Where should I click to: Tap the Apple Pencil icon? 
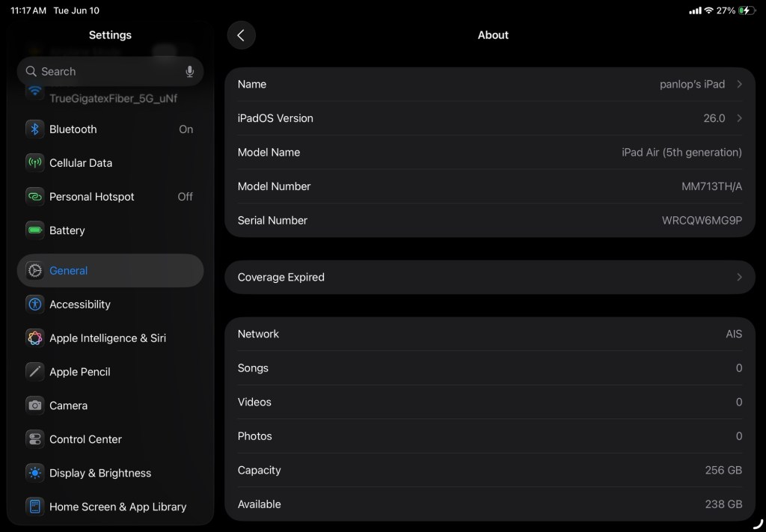pyautogui.click(x=34, y=372)
